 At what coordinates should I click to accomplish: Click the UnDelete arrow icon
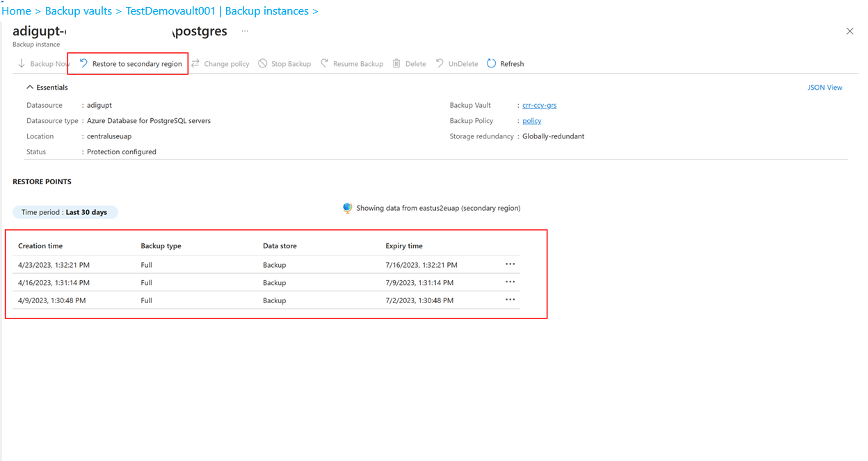(x=440, y=63)
